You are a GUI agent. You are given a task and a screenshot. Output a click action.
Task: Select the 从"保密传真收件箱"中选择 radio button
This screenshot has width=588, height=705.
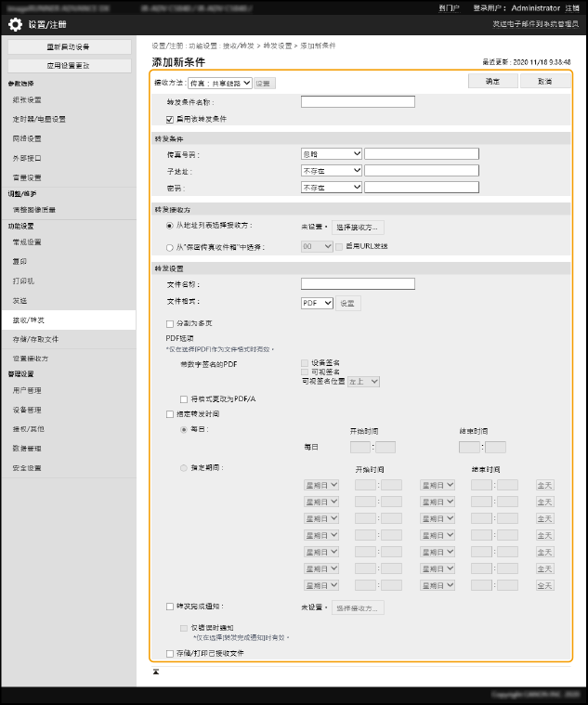(x=168, y=246)
